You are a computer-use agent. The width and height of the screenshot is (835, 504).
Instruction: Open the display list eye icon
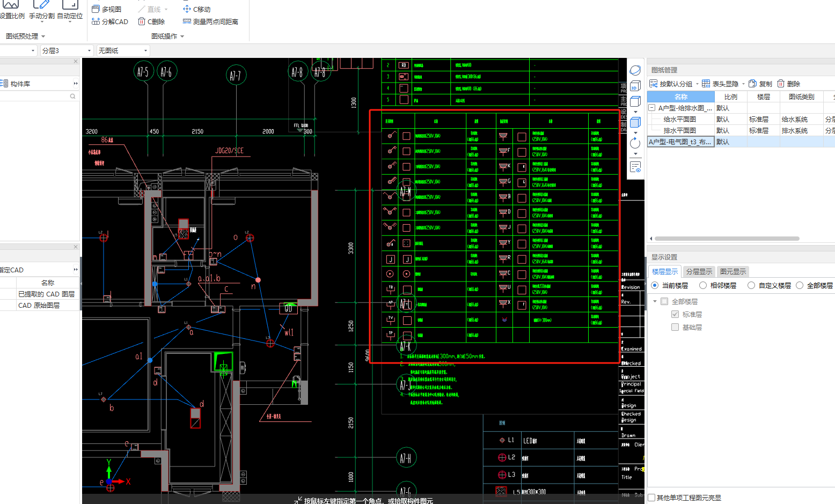coord(635,167)
